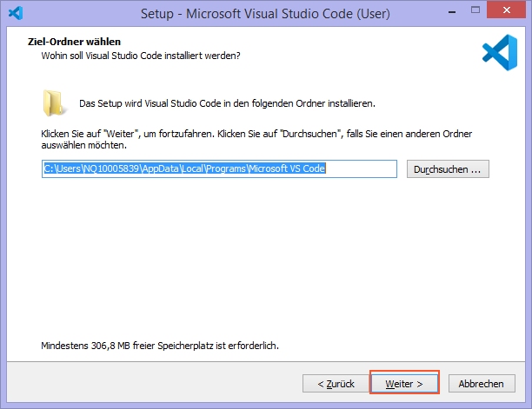Cancel setup with the Abbrechen button

[482, 383]
